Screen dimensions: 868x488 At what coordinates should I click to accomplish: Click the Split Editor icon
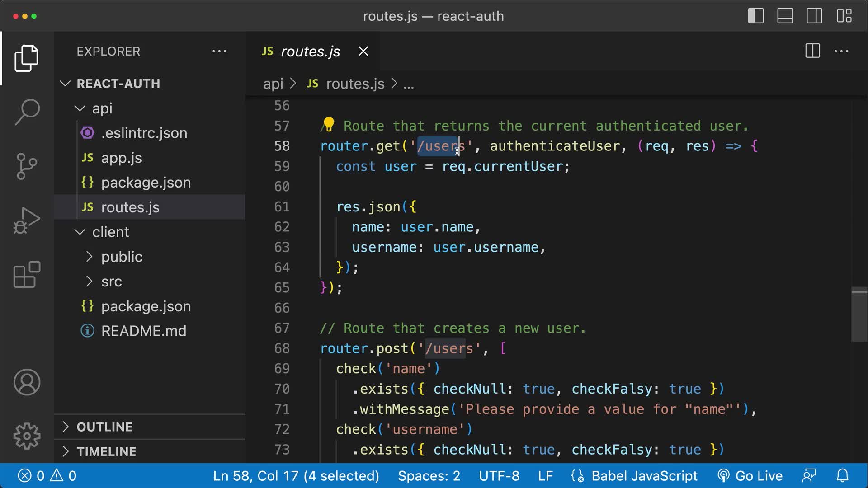coord(812,51)
